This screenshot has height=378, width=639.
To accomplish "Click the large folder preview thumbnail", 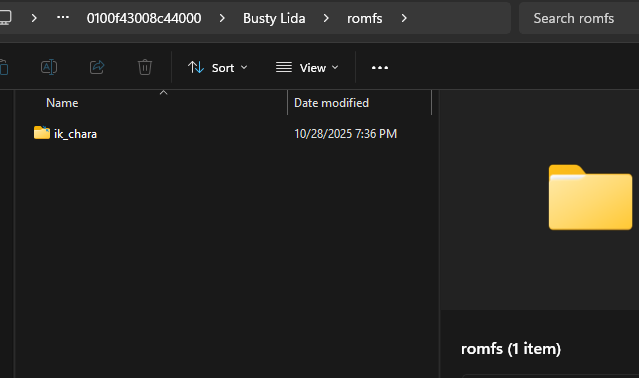I will click(590, 197).
